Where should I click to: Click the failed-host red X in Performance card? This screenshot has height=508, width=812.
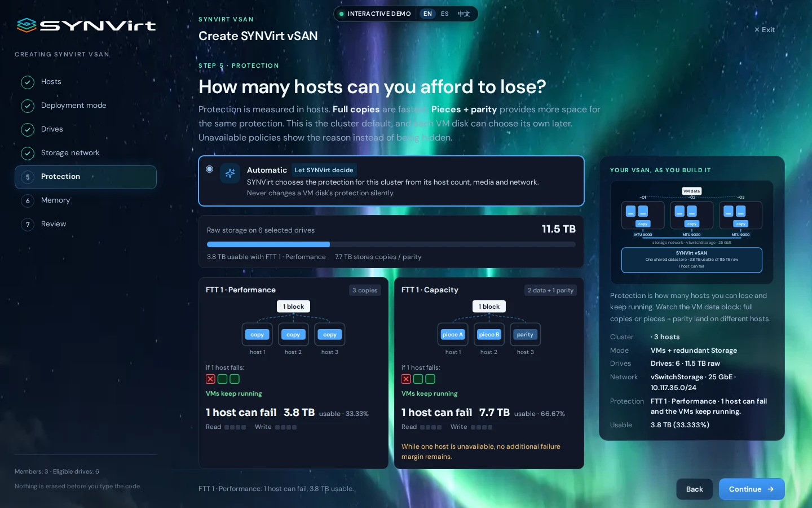click(210, 379)
